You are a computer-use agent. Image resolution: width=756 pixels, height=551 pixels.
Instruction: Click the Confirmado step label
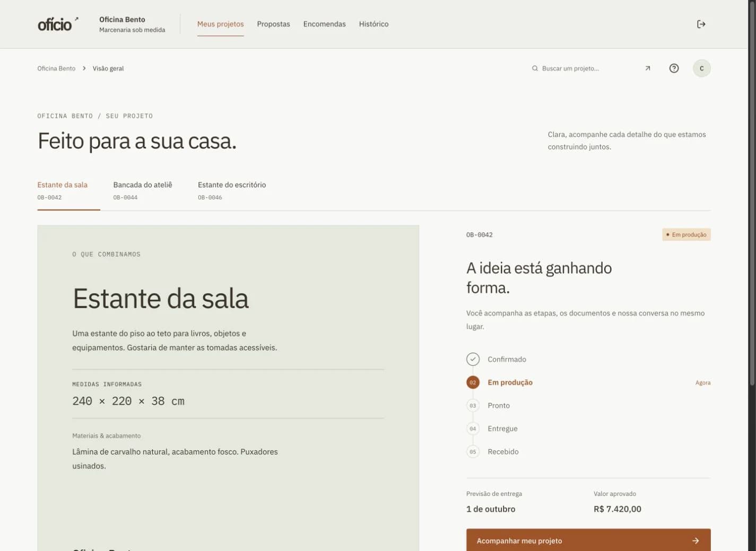(507, 360)
